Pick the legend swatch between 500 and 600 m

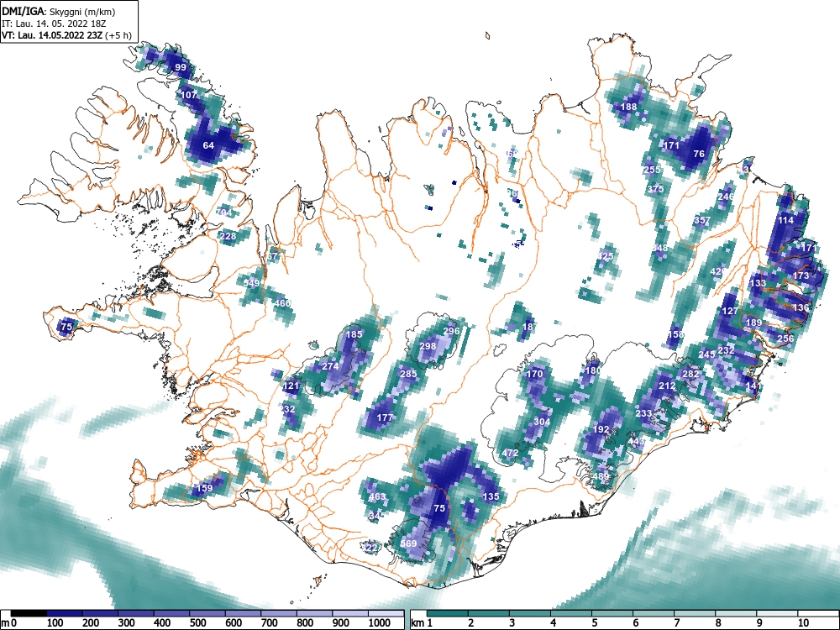(x=207, y=613)
